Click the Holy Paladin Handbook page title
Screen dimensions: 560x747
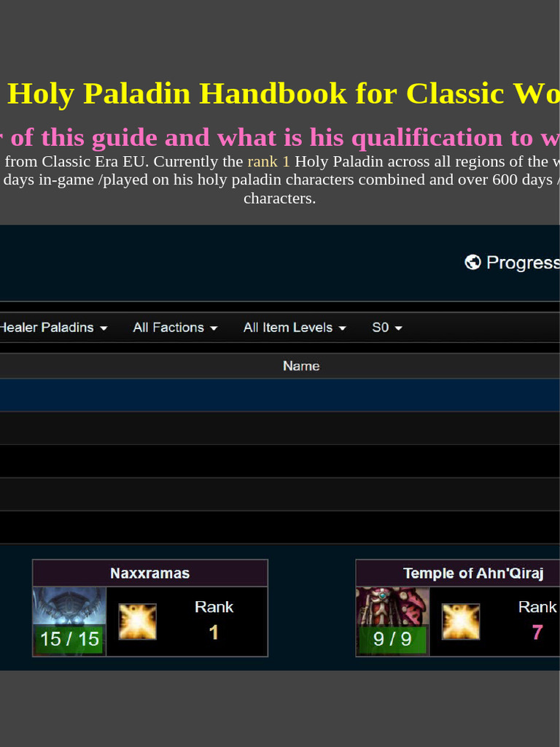pyautogui.click(x=284, y=93)
